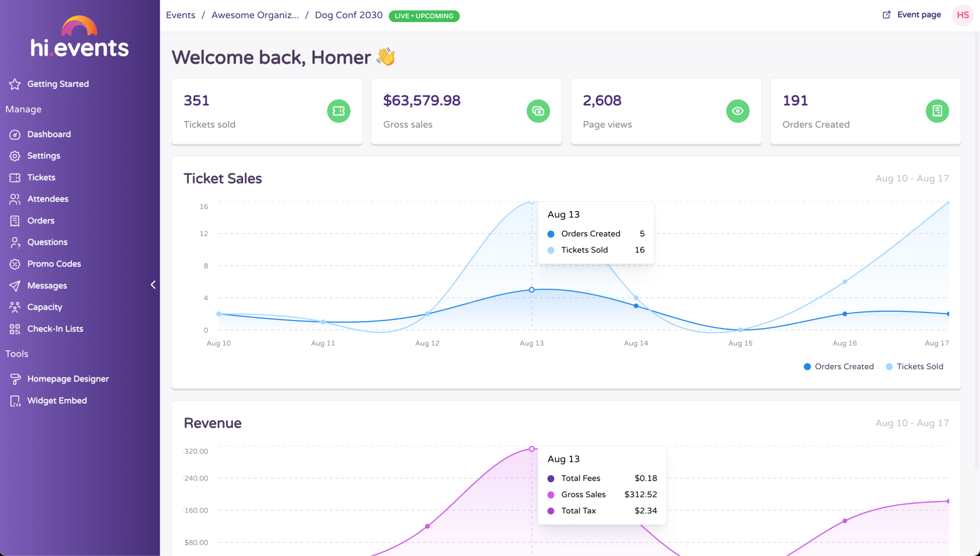The height and width of the screenshot is (556, 980).
Task: Expand the Awesome Organiz... breadcrumb item
Action: coord(256,15)
